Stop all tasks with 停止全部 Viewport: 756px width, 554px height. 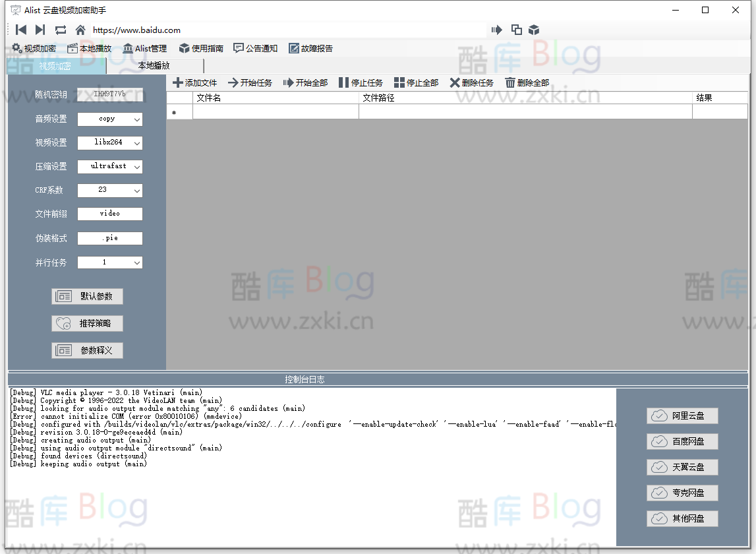point(416,82)
